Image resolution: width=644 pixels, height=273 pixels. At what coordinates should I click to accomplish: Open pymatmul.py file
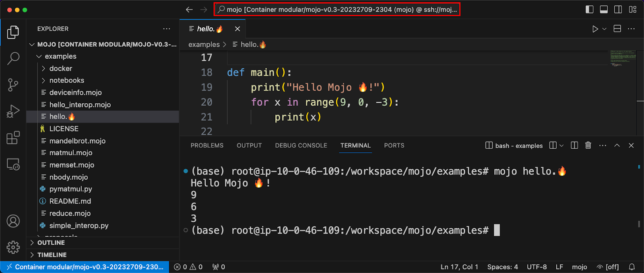(x=103, y=189)
